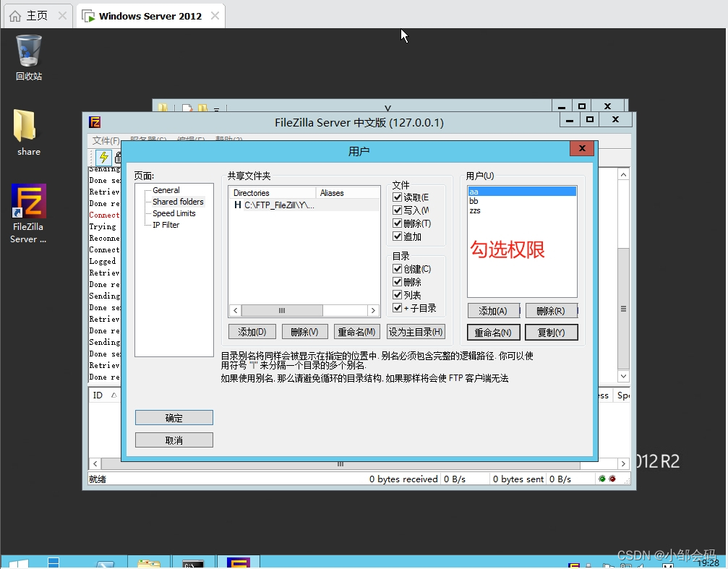Viewport: 728px width, 569px height.
Task: Uncheck the 读取 file permission
Action: [397, 197]
